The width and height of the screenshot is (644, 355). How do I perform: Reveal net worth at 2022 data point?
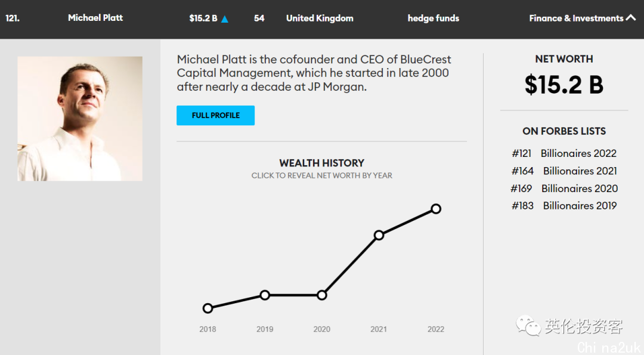tap(436, 209)
